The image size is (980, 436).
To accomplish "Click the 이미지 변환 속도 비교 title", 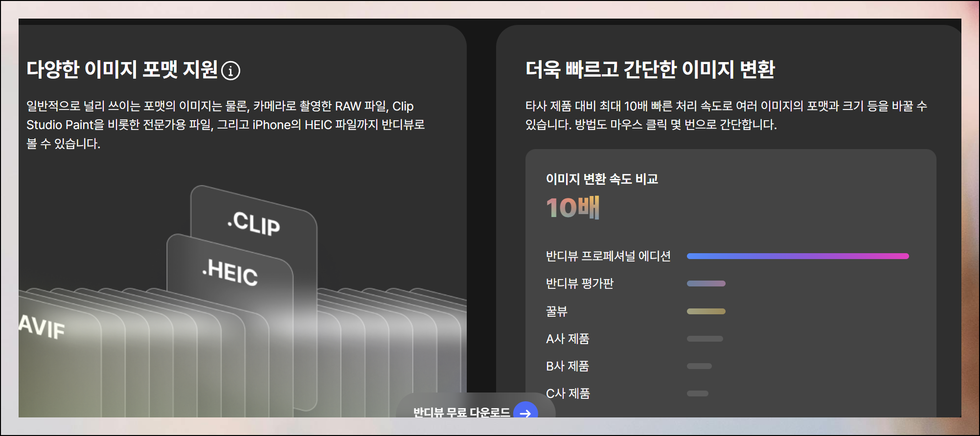I will (x=602, y=179).
